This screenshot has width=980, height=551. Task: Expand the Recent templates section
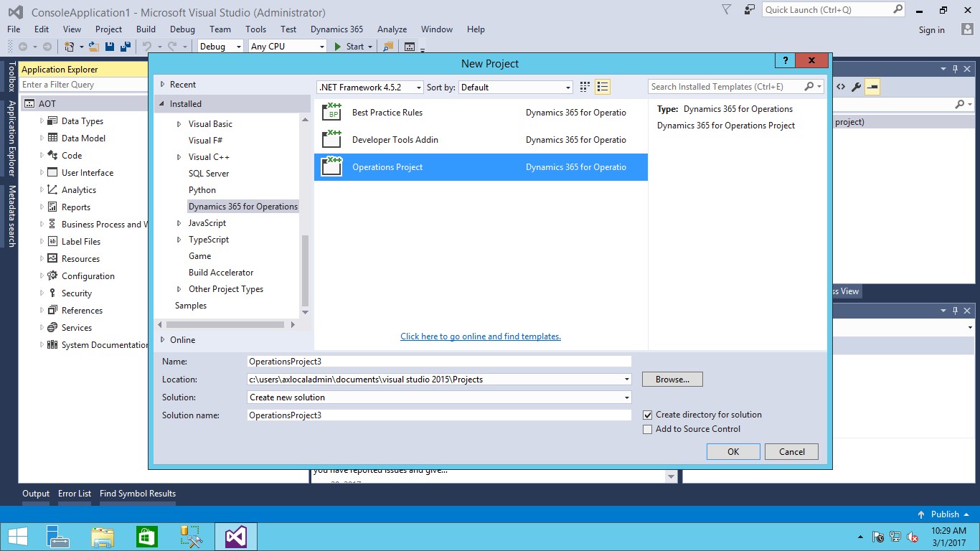[163, 85]
